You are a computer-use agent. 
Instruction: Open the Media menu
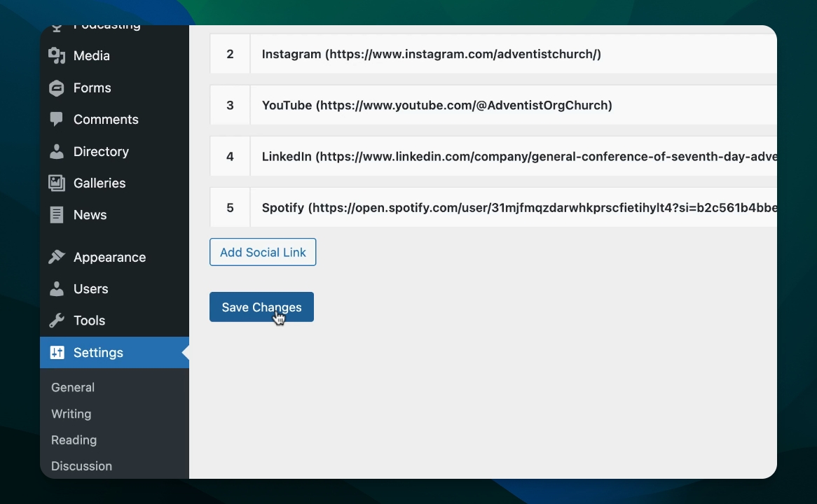pyautogui.click(x=115, y=56)
